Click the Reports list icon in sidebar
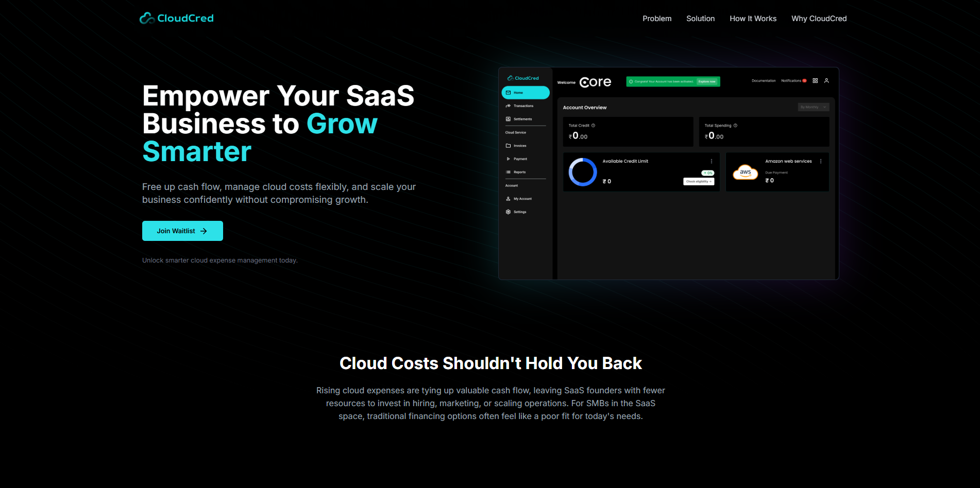980x488 pixels. coord(508,172)
